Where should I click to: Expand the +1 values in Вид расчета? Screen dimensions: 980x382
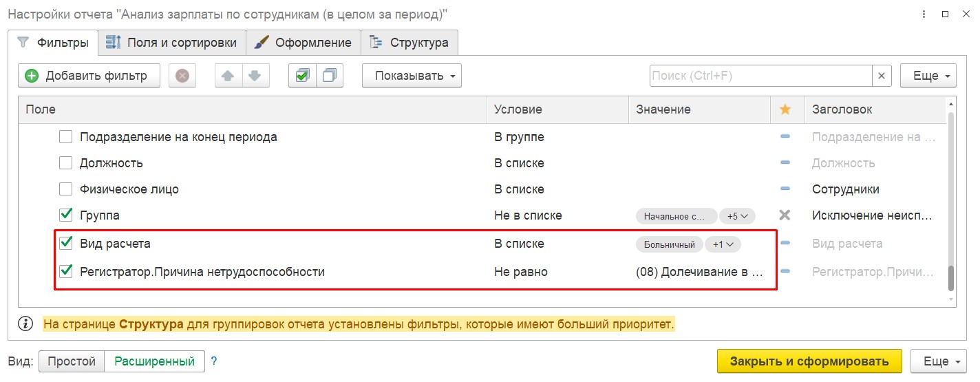(x=723, y=244)
